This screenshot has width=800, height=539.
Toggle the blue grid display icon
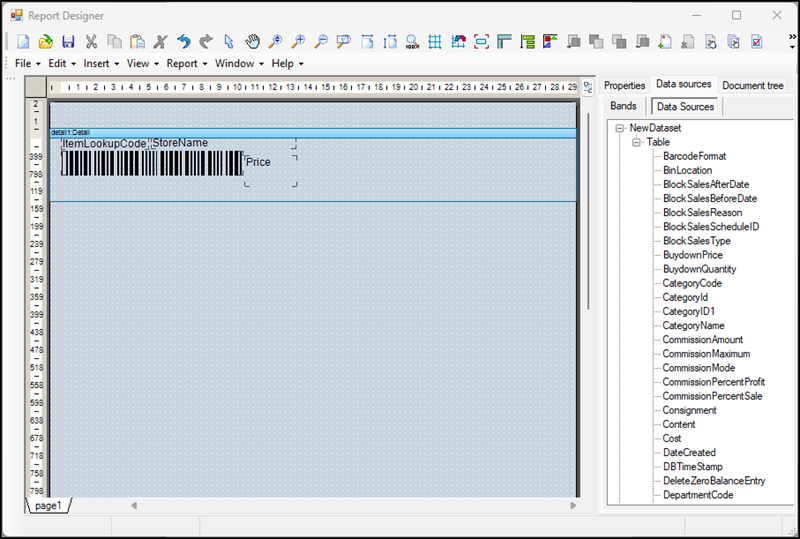coord(435,41)
